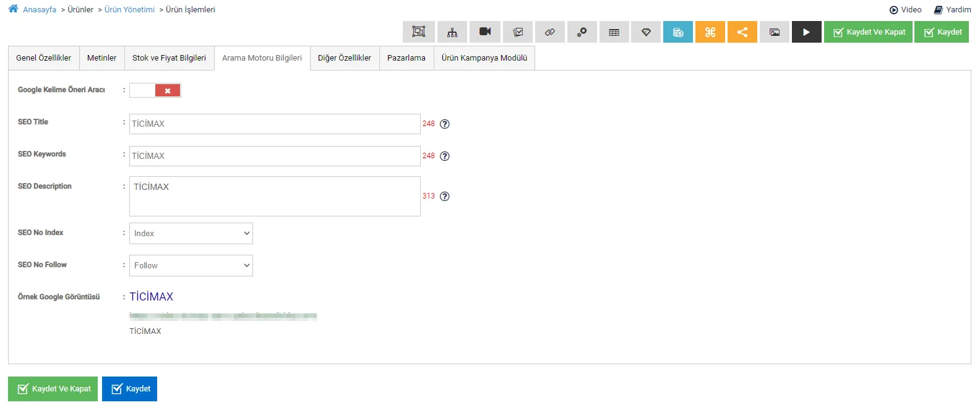
Task: Click the chain link toolbar icon
Action: pos(550,32)
